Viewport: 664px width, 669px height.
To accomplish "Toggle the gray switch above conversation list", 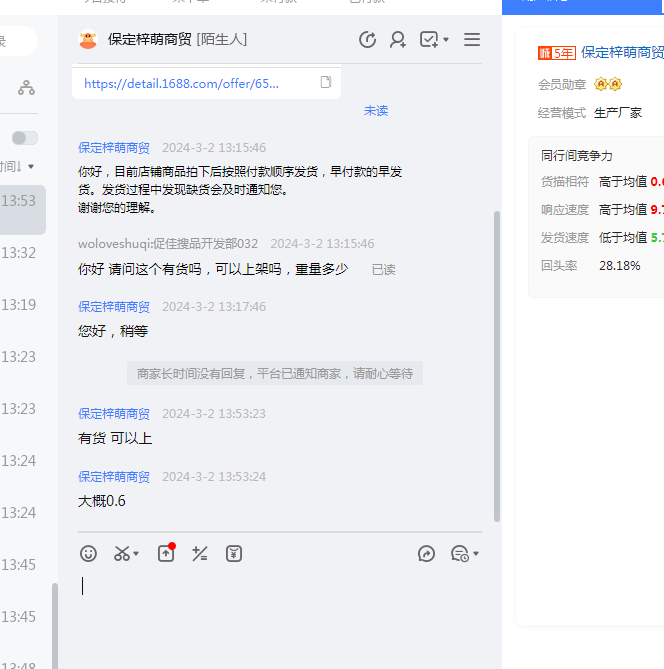I will (x=25, y=138).
